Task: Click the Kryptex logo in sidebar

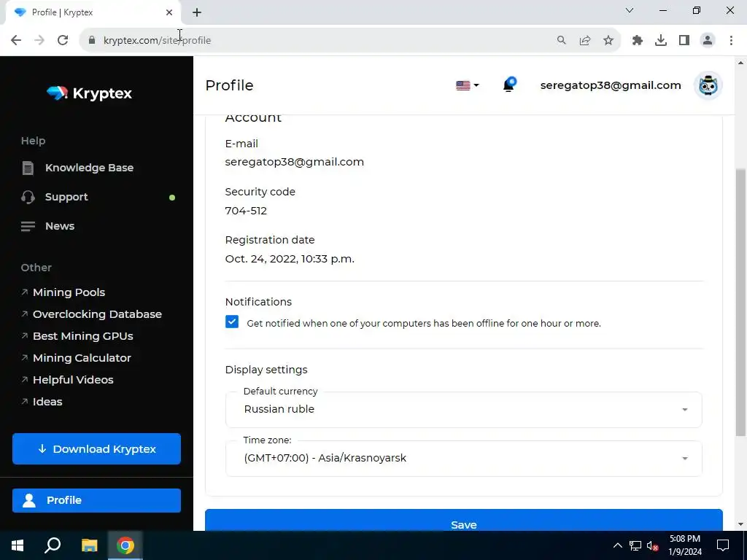Action: point(90,93)
